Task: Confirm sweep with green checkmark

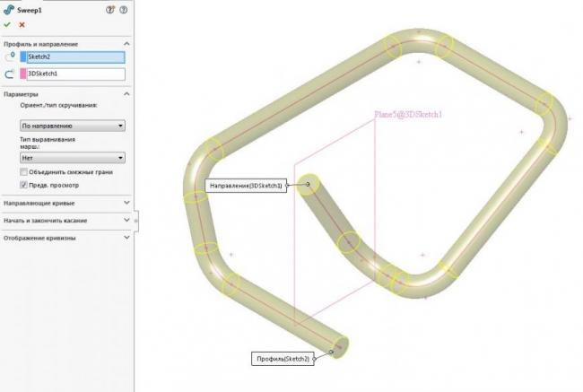Action: pos(6,24)
